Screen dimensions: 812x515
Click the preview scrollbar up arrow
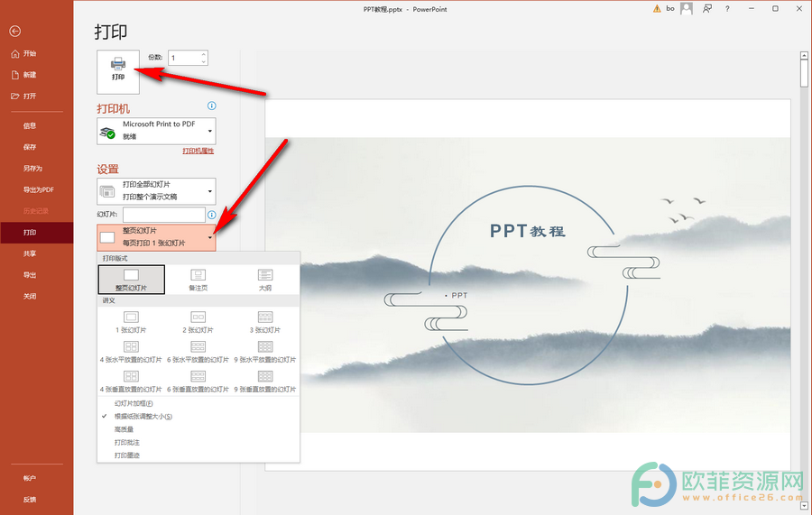[x=804, y=55]
